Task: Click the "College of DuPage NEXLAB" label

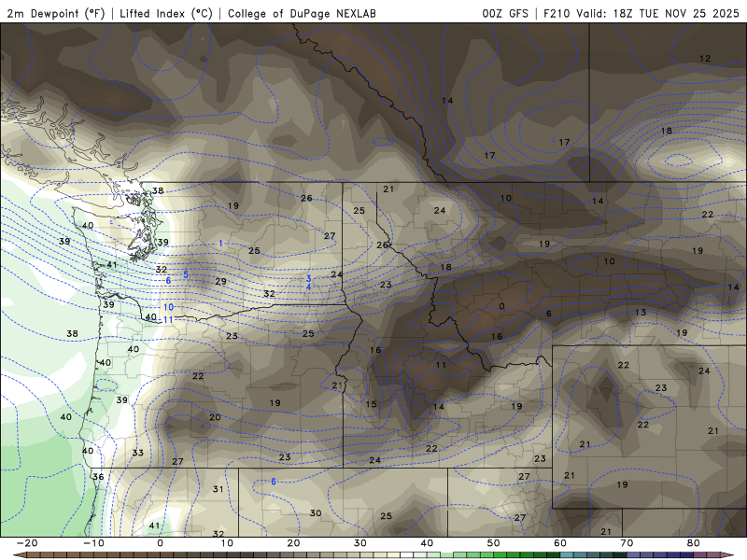Action: tap(302, 13)
